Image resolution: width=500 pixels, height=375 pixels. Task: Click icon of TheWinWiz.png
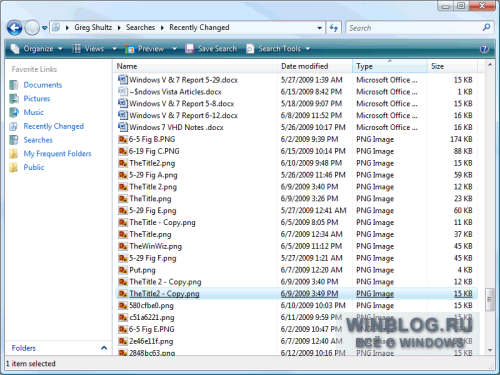[123, 246]
